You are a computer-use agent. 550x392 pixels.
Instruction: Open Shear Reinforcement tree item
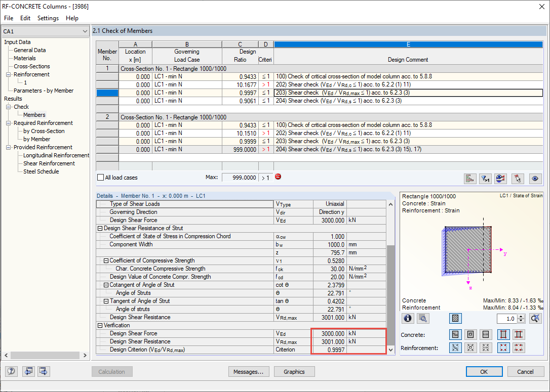49,163
